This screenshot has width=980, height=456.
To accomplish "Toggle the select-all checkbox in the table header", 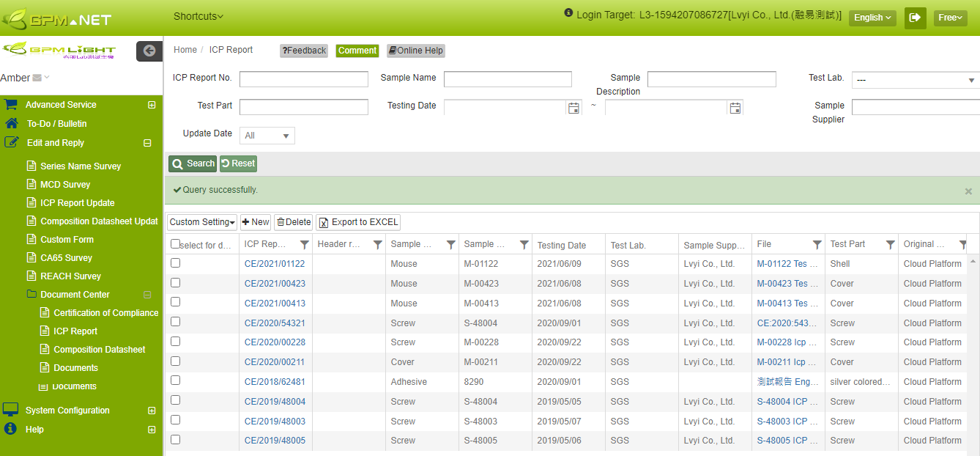I will tap(175, 244).
